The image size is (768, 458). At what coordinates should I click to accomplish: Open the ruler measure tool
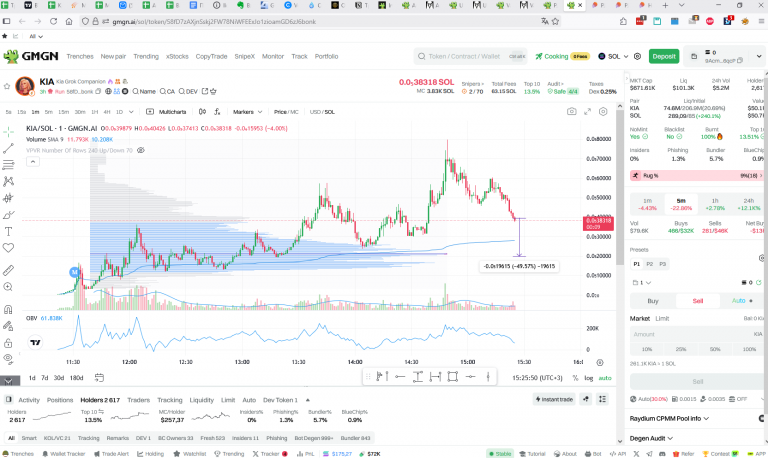[8, 270]
